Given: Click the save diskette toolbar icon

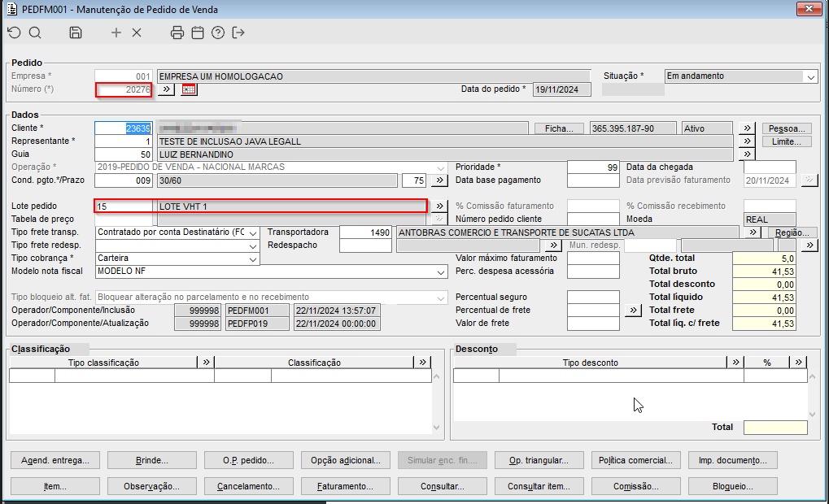Looking at the screenshot, I should (x=76, y=33).
